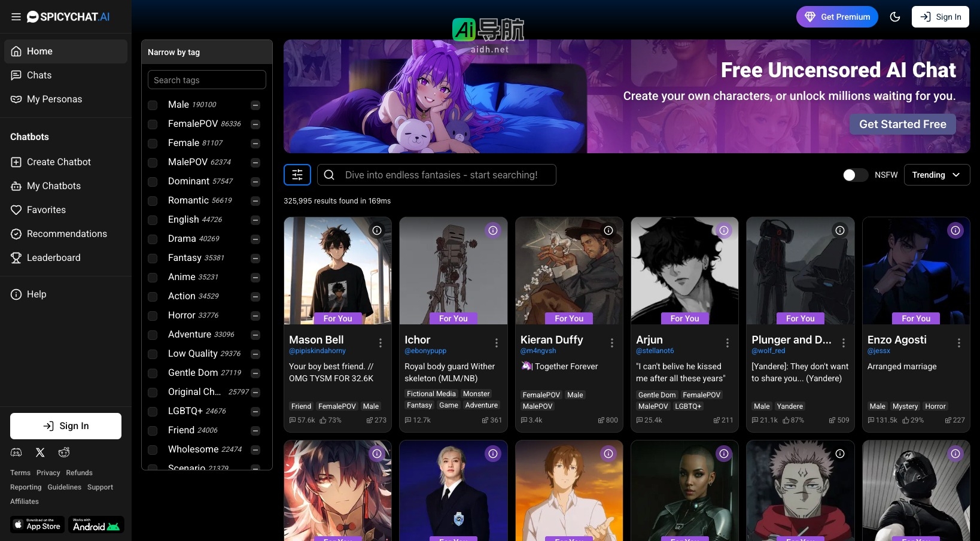Image resolution: width=980 pixels, height=541 pixels.
Task: Open three-dot menu for Kieran Duffy
Action: (611, 343)
